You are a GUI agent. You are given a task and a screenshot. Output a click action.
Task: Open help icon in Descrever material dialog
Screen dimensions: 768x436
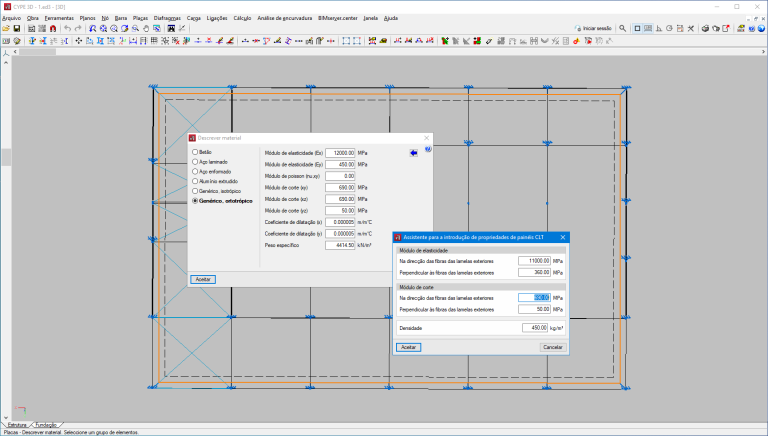pos(428,150)
